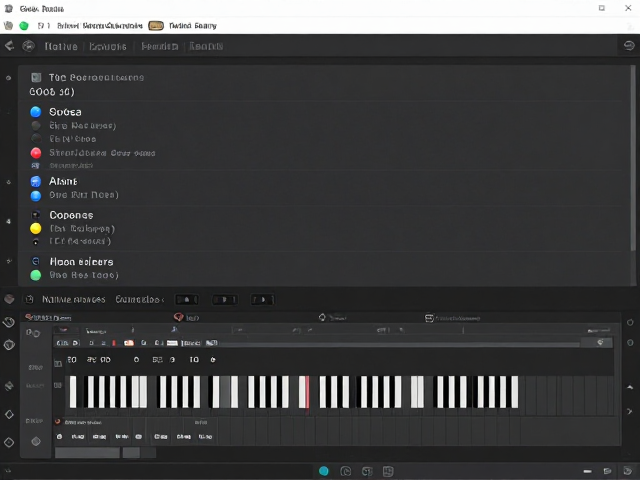Click the shield icon in left sidebar
Screen dimensions: 640x480
(9, 345)
